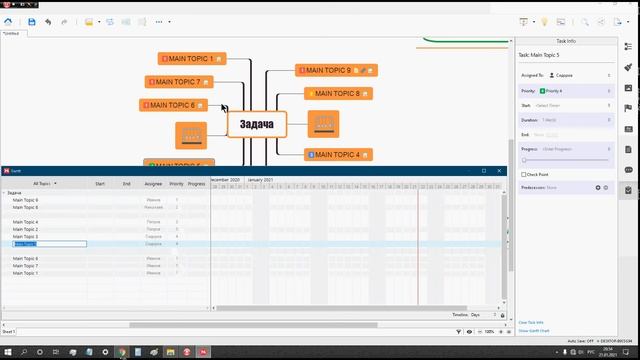Select the Sheet 1 tab
The width and height of the screenshot is (640, 360).
tap(9, 332)
